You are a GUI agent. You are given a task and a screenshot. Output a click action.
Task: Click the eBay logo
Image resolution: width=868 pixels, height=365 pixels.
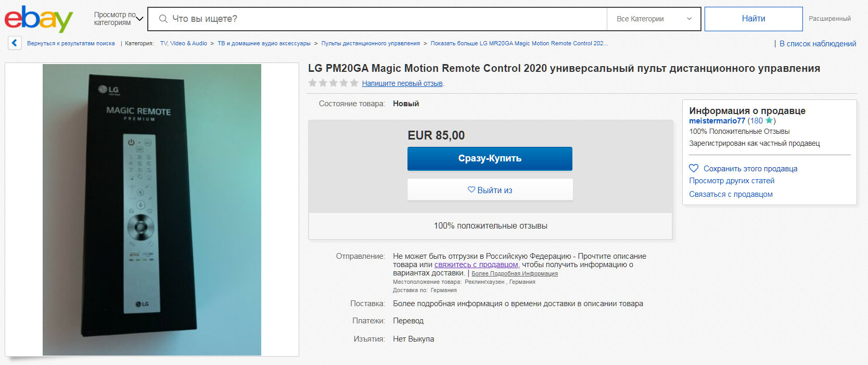39,19
